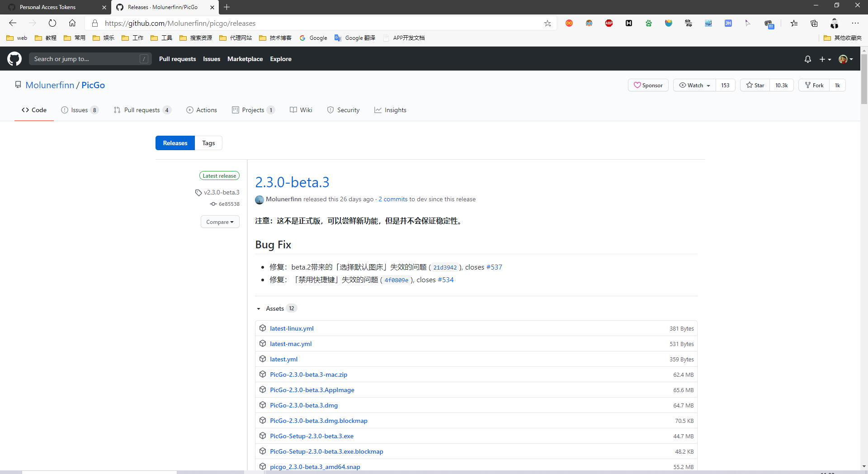Screen dimensions: 868x474
Task: Open the 其他收藏夹 folder
Action: click(843, 38)
